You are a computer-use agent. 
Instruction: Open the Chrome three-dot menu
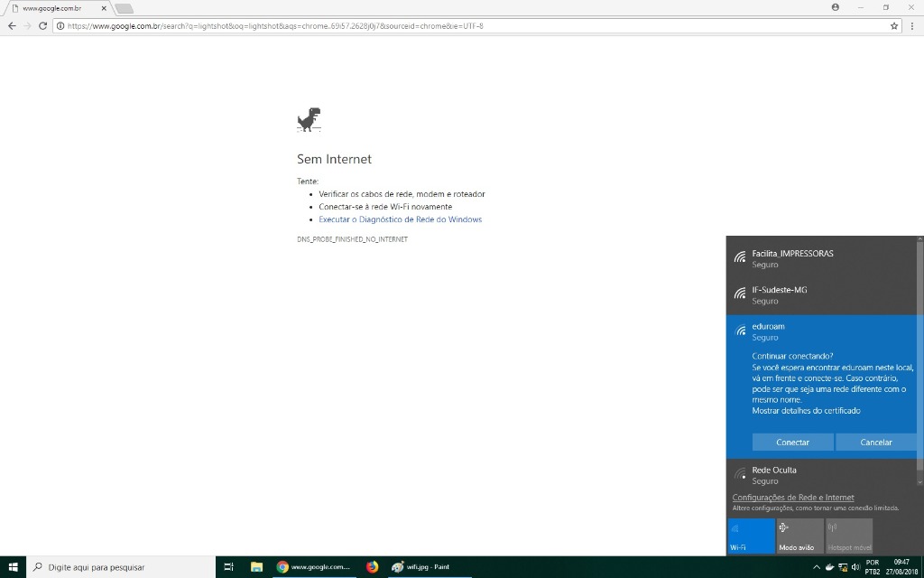(911, 26)
